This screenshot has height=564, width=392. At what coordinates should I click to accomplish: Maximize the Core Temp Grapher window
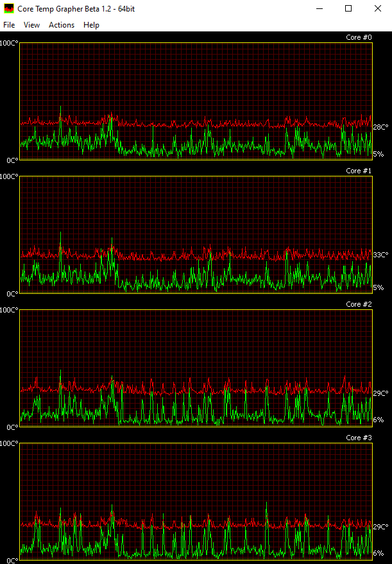[348, 8]
